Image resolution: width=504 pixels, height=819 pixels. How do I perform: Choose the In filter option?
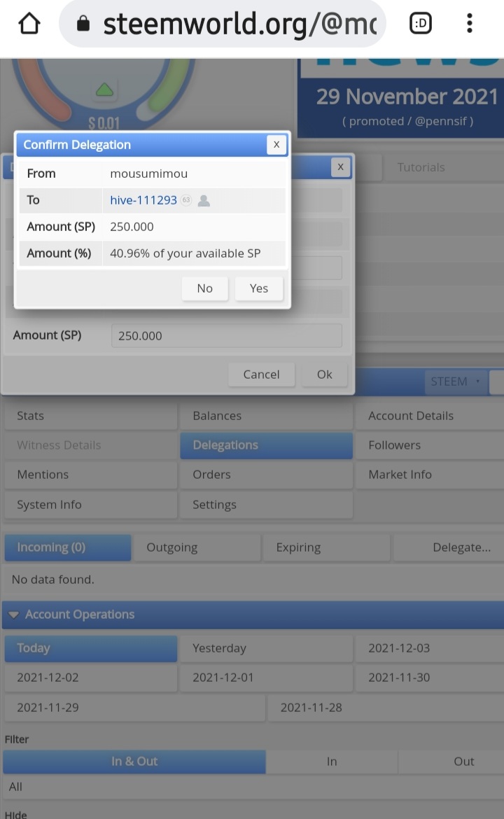[332, 762]
